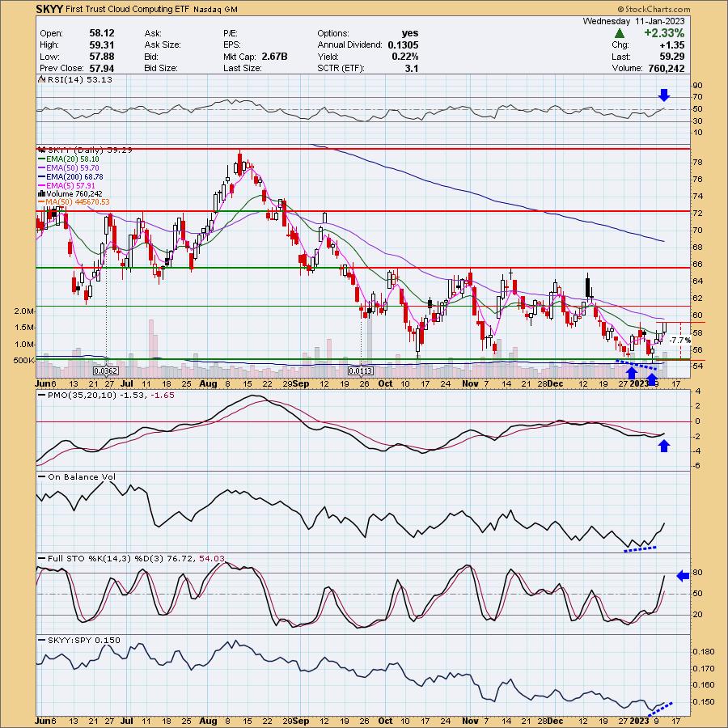Click the Chg +1.35 value
The height and width of the screenshot is (728, 728).
672,45
